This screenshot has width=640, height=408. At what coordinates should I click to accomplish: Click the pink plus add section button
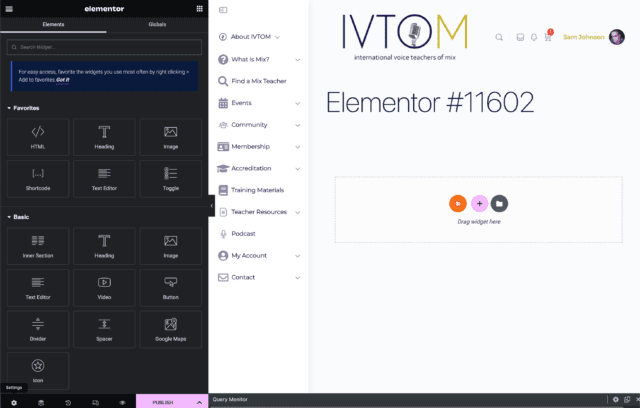click(479, 203)
